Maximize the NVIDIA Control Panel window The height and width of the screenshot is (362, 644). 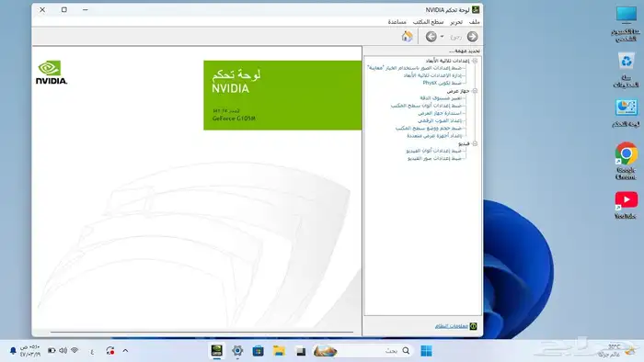coord(64,9)
